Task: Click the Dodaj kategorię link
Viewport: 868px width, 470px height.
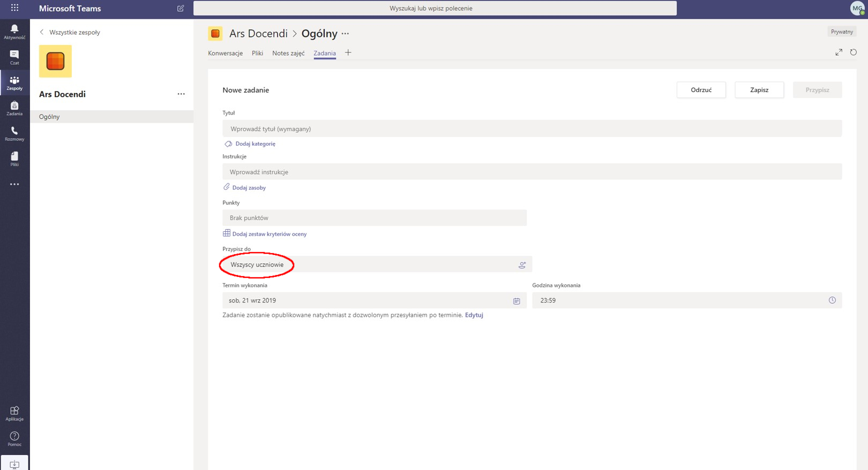Action: point(256,143)
